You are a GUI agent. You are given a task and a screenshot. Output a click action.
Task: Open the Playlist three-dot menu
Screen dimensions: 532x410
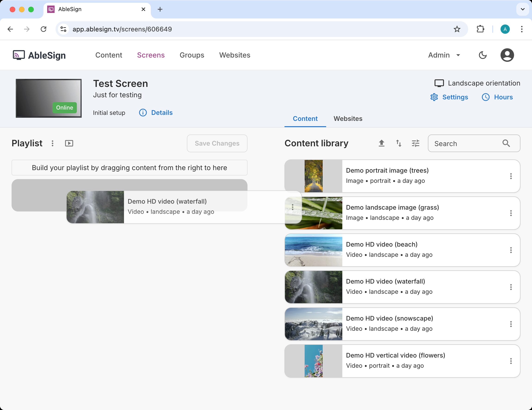[52, 143]
